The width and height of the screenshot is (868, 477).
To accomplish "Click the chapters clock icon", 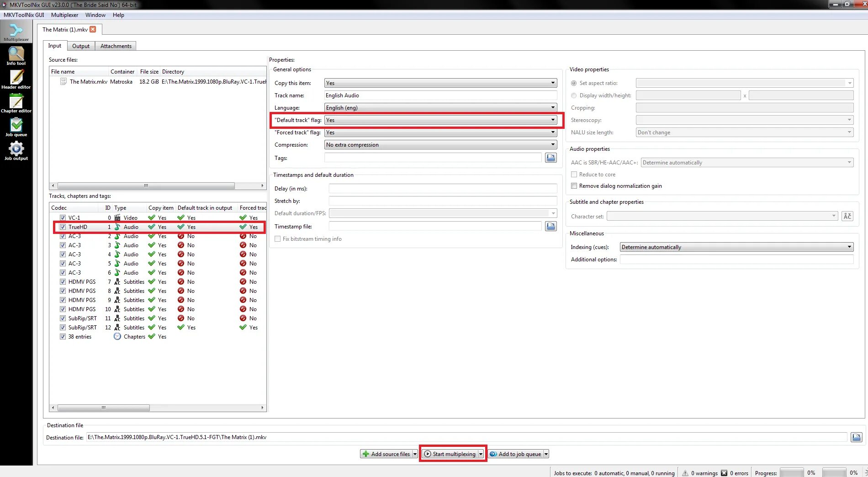I will coord(117,336).
